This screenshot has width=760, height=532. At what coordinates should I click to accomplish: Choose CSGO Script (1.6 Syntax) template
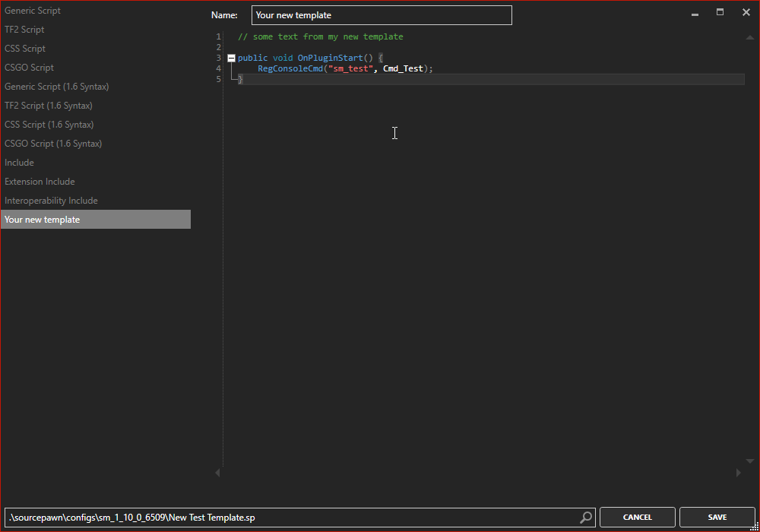(x=96, y=144)
